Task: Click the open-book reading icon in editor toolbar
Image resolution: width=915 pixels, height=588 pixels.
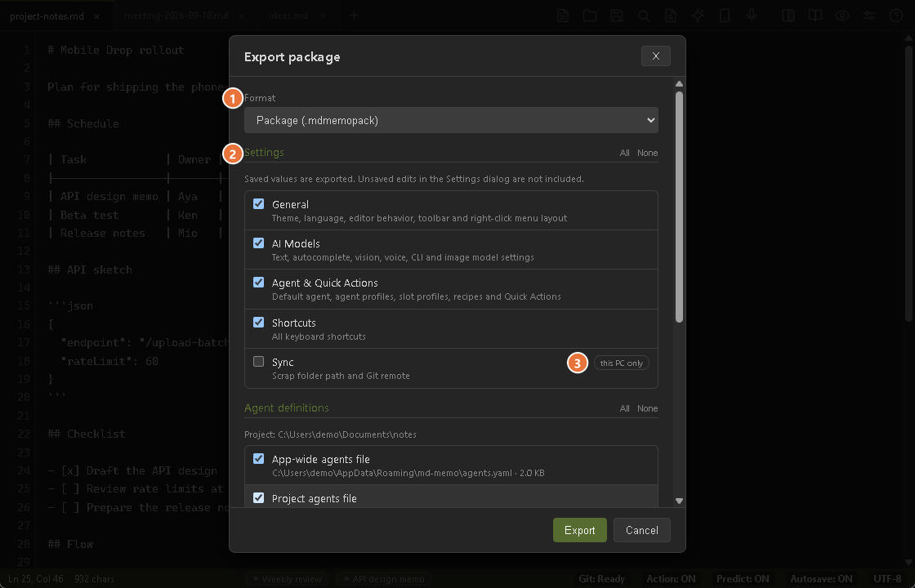Action: (x=815, y=16)
